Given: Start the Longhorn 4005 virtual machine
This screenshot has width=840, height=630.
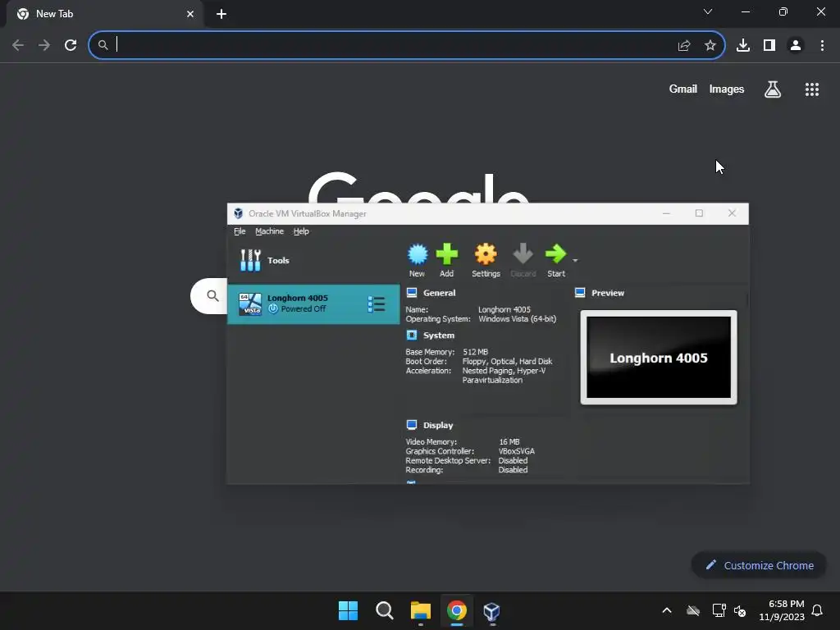Looking at the screenshot, I should pyautogui.click(x=555, y=260).
